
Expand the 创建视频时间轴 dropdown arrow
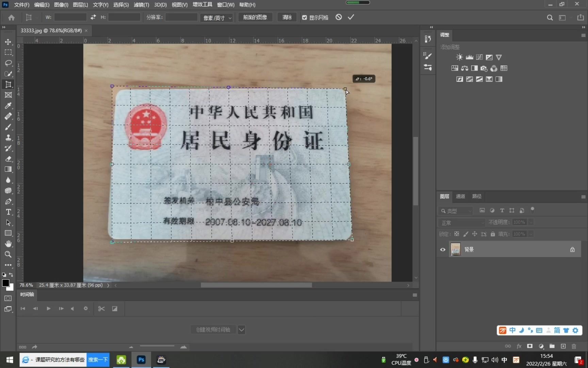tap(242, 329)
